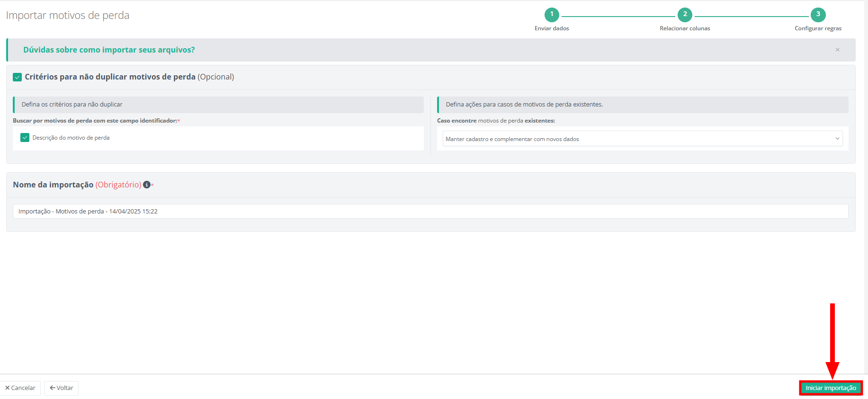Click the Critérios para não duplicar heading text

(x=110, y=77)
